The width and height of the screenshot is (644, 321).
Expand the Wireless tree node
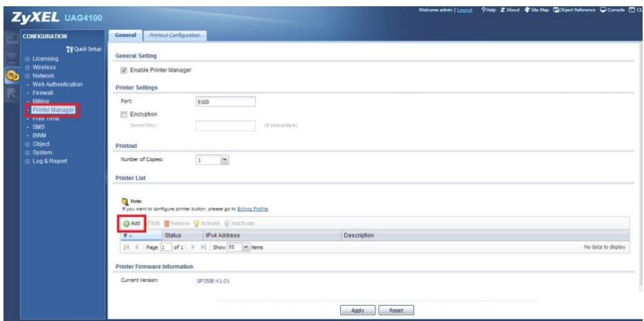click(28, 67)
